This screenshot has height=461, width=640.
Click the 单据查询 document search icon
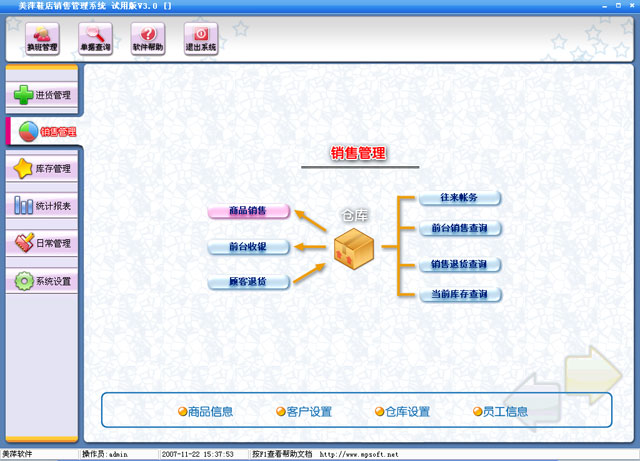click(x=95, y=39)
